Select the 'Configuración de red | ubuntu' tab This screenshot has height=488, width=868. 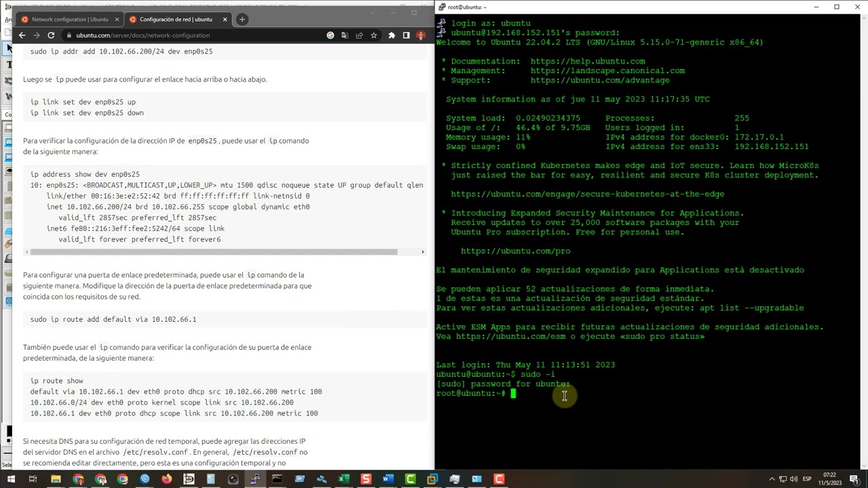pos(178,19)
